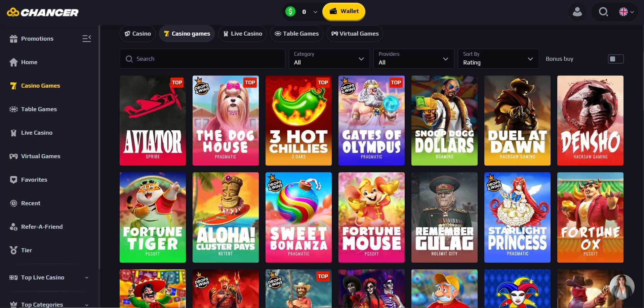The height and width of the screenshot is (308, 644).
Task: Click the game Search input field
Action: click(x=202, y=59)
